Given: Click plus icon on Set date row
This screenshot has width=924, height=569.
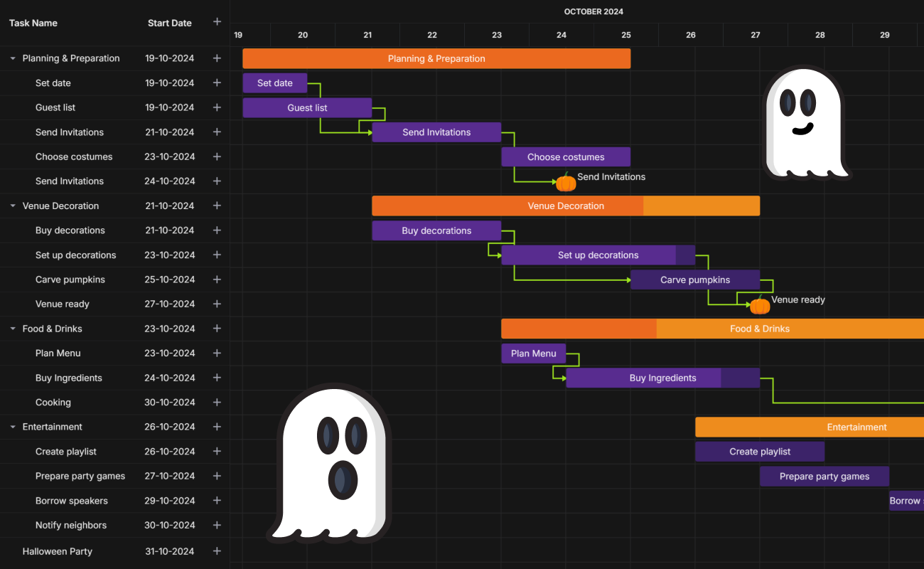Looking at the screenshot, I should (x=217, y=83).
